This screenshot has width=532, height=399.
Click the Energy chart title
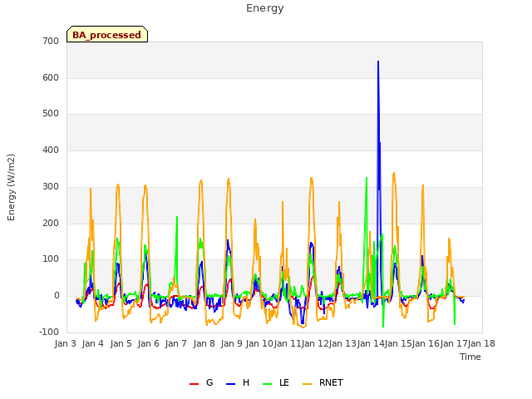point(264,8)
